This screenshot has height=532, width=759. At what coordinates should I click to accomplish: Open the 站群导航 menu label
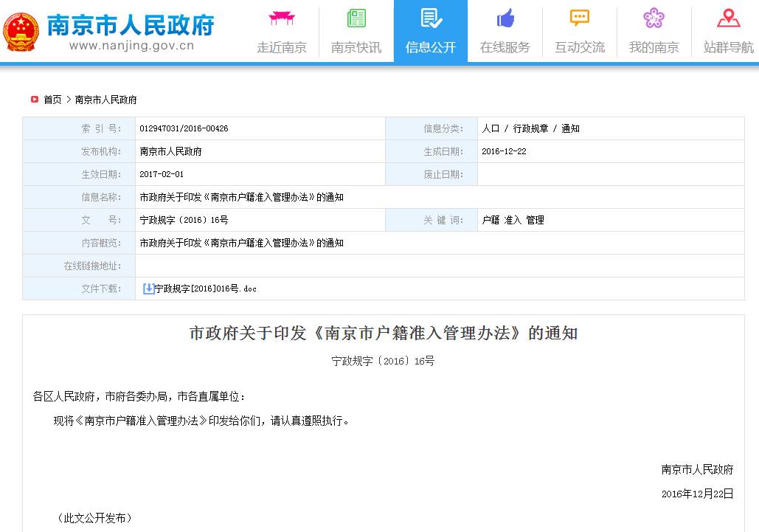tap(728, 47)
